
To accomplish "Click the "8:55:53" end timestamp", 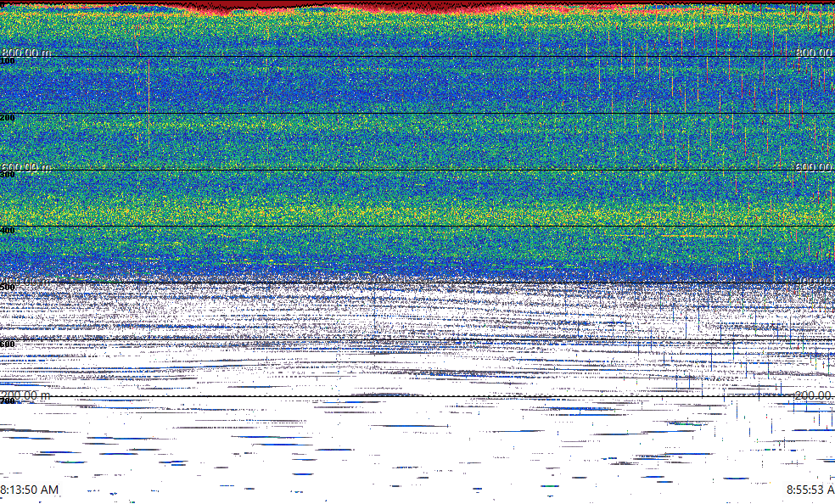I will click(x=810, y=490).
